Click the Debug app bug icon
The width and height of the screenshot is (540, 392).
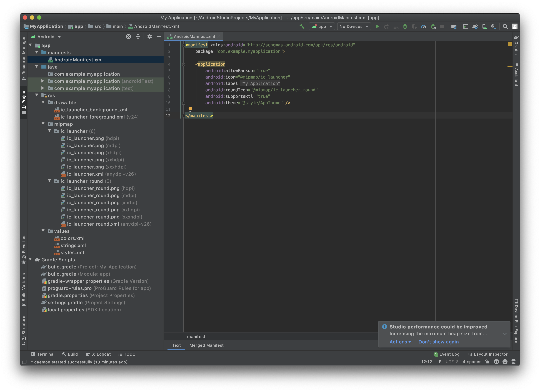pyautogui.click(x=405, y=26)
